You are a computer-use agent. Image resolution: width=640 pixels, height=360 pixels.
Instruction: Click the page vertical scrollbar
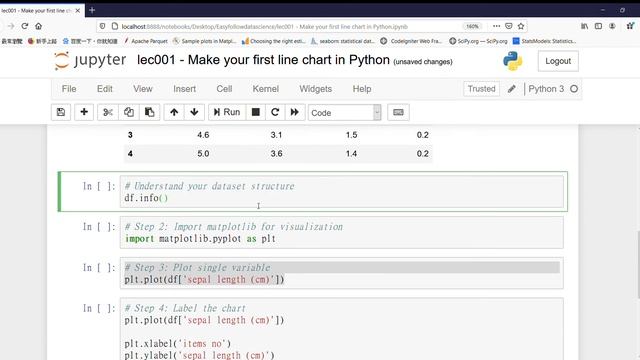tap(638, 265)
